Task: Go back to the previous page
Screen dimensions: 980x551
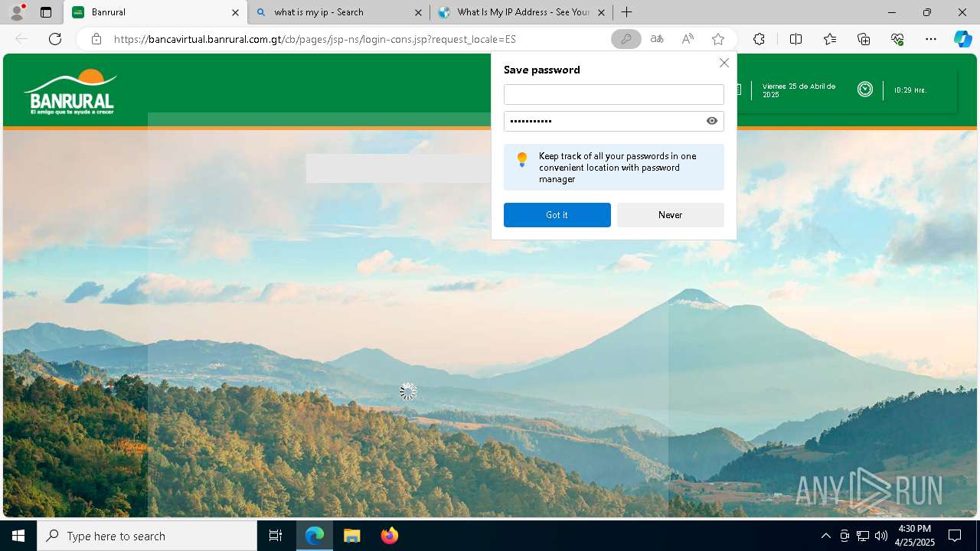Action: click(x=21, y=39)
